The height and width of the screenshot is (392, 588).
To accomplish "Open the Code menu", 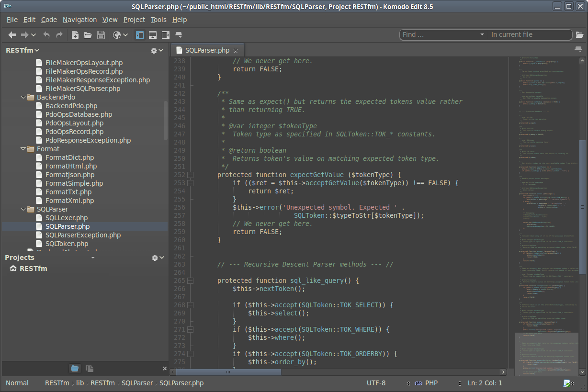I will pyautogui.click(x=49, y=20).
